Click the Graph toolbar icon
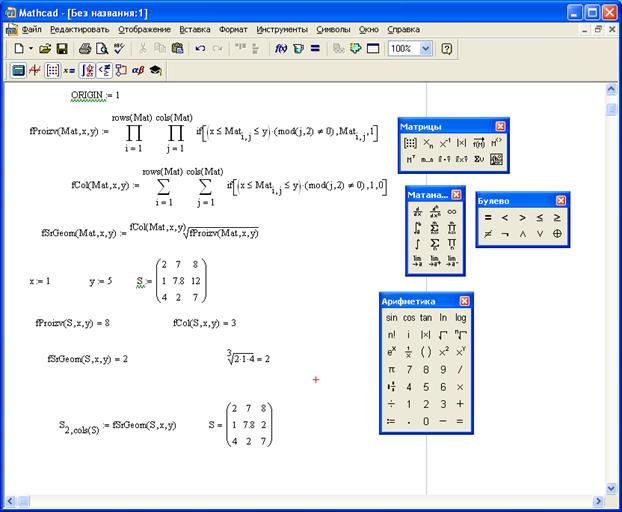The image size is (622, 512). (x=35, y=71)
